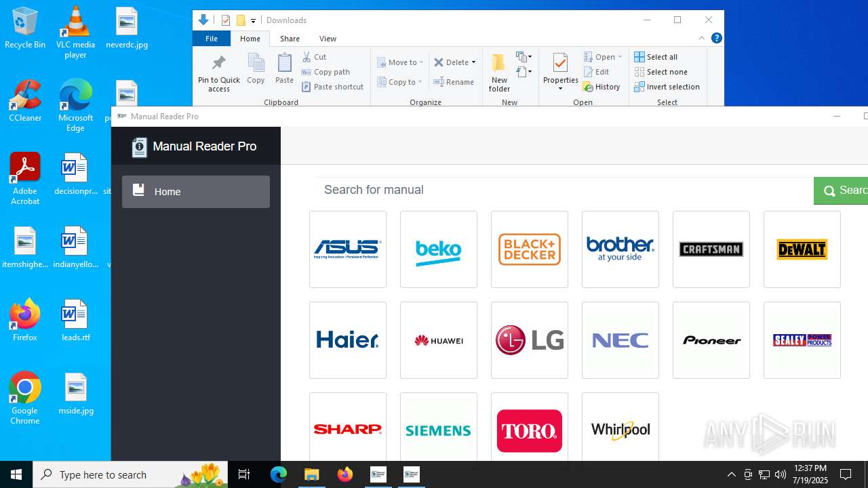Switch to Home ribbon tab in Downloads
The width and height of the screenshot is (868, 488).
pos(250,39)
